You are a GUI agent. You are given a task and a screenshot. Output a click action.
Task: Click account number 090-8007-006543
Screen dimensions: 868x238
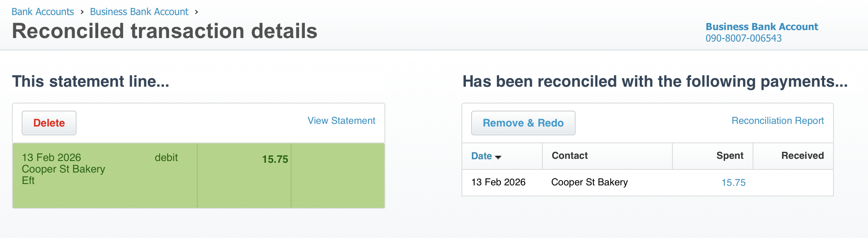743,38
